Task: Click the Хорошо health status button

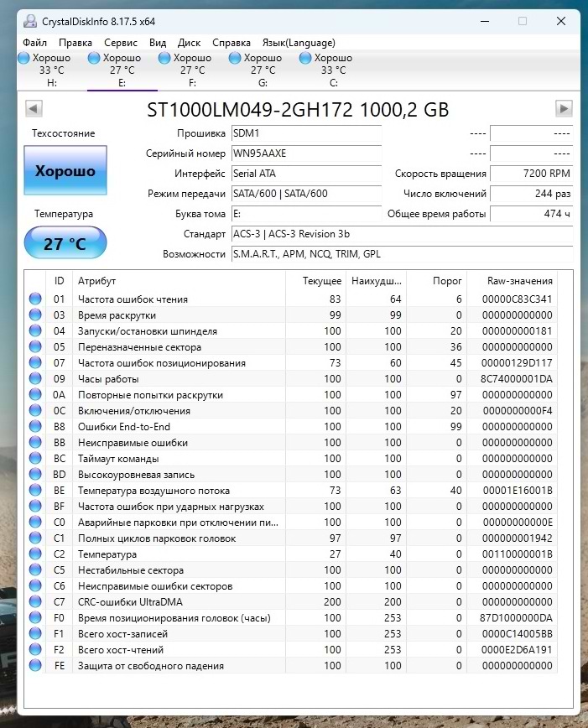Action: [x=65, y=170]
